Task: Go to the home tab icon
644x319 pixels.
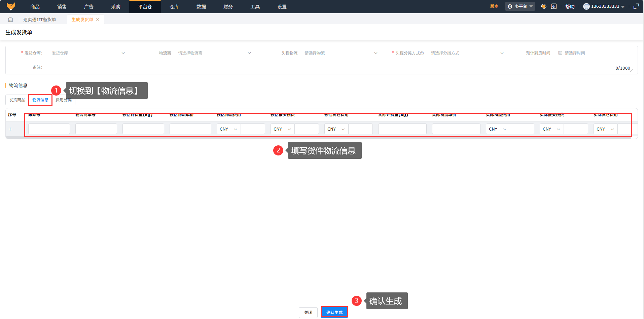Action: pyautogui.click(x=10, y=20)
